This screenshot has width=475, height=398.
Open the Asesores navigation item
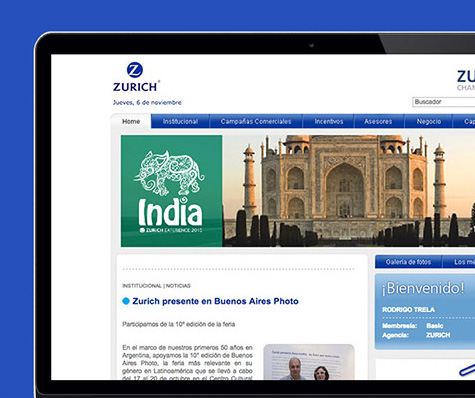pos(378,121)
